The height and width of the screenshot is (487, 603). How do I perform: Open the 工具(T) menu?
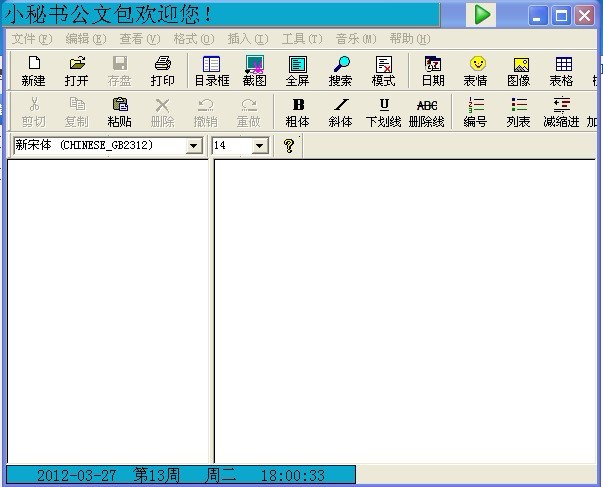[x=302, y=39]
